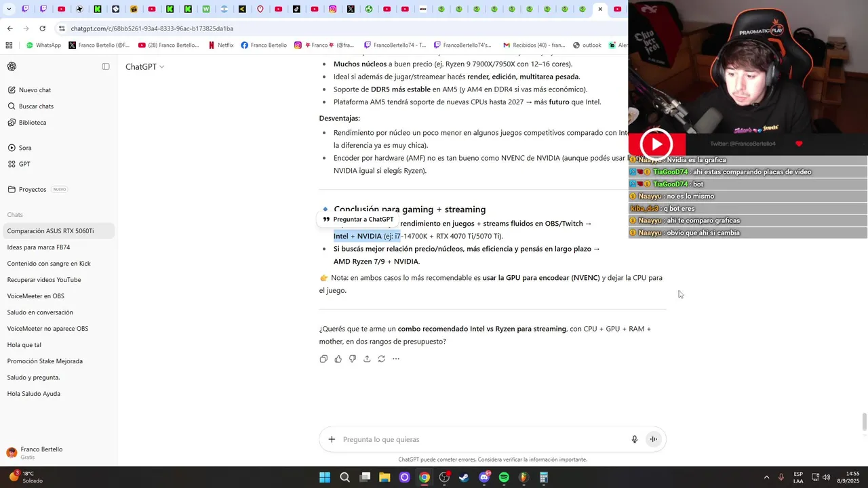The width and height of the screenshot is (868, 488).
Task: Open the ChatGPT logo home icon
Action: coord(12,66)
